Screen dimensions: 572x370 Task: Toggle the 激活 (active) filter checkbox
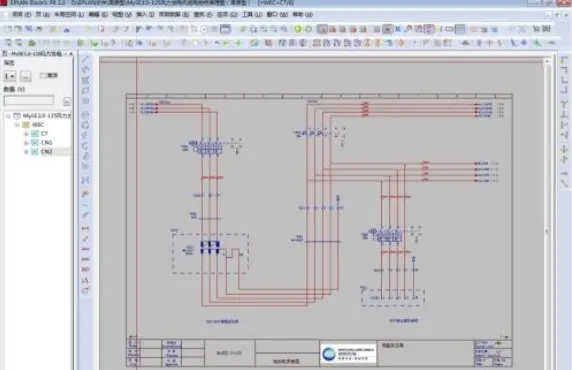tap(43, 75)
